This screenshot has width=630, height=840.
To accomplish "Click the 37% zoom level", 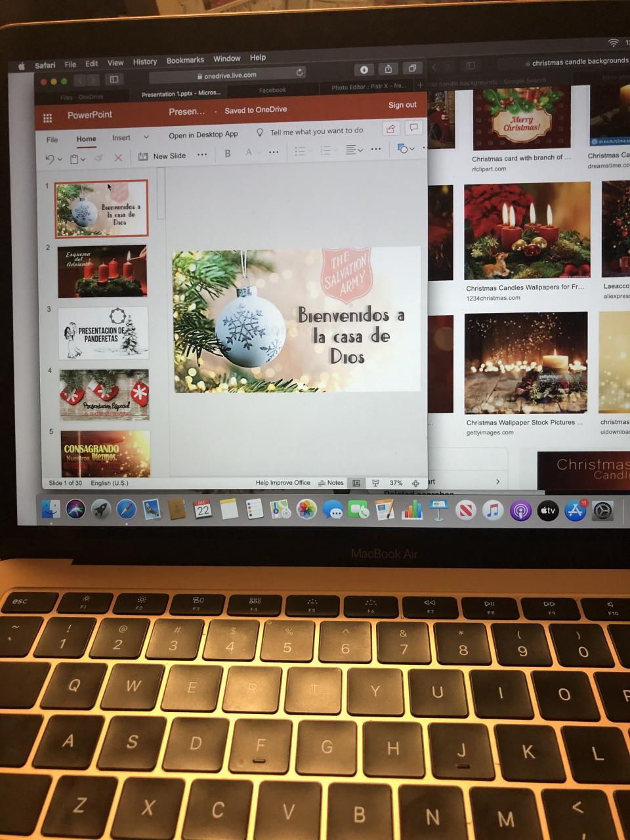I will tap(396, 483).
